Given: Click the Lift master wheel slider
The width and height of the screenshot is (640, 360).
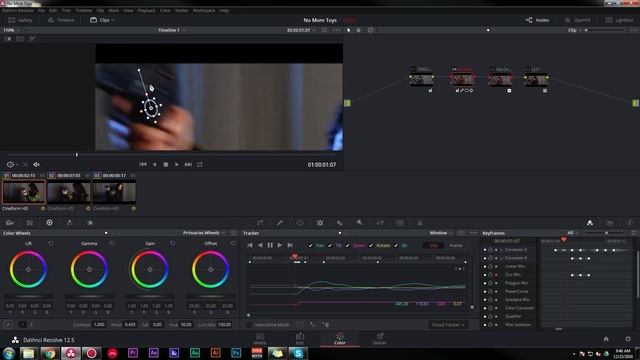Looking at the screenshot, I should click(28, 296).
